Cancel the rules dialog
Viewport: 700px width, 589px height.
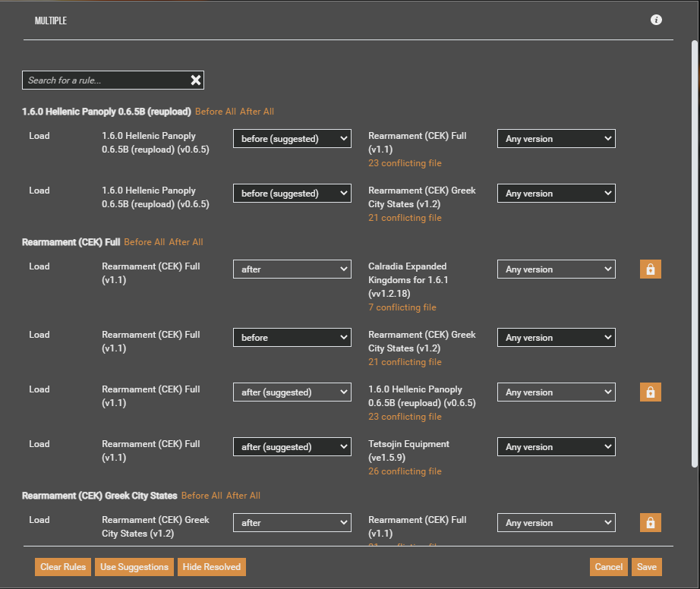608,567
